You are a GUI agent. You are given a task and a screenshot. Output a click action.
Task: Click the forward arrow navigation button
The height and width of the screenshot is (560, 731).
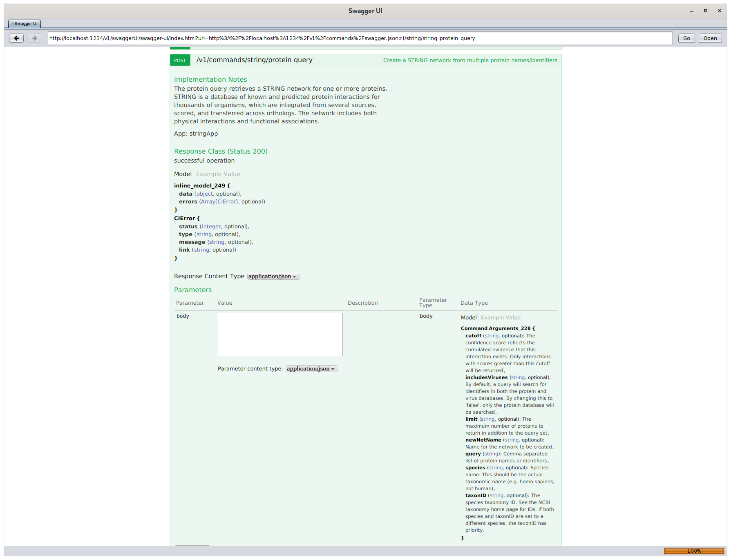click(35, 38)
